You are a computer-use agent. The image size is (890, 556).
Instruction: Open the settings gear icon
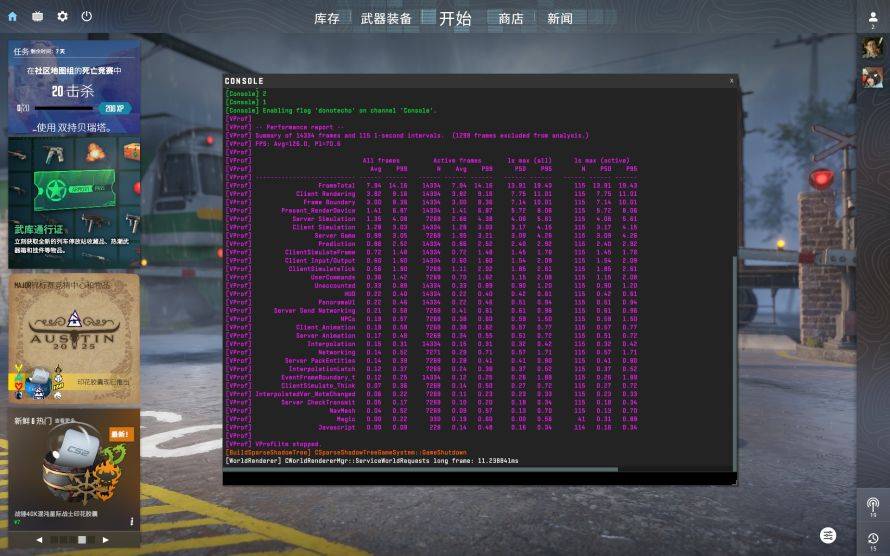[62, 16]
